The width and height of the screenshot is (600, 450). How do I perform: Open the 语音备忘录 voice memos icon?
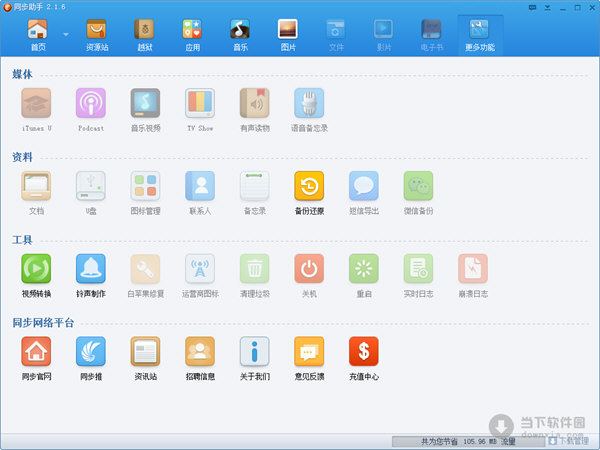(x=309, y=104)
